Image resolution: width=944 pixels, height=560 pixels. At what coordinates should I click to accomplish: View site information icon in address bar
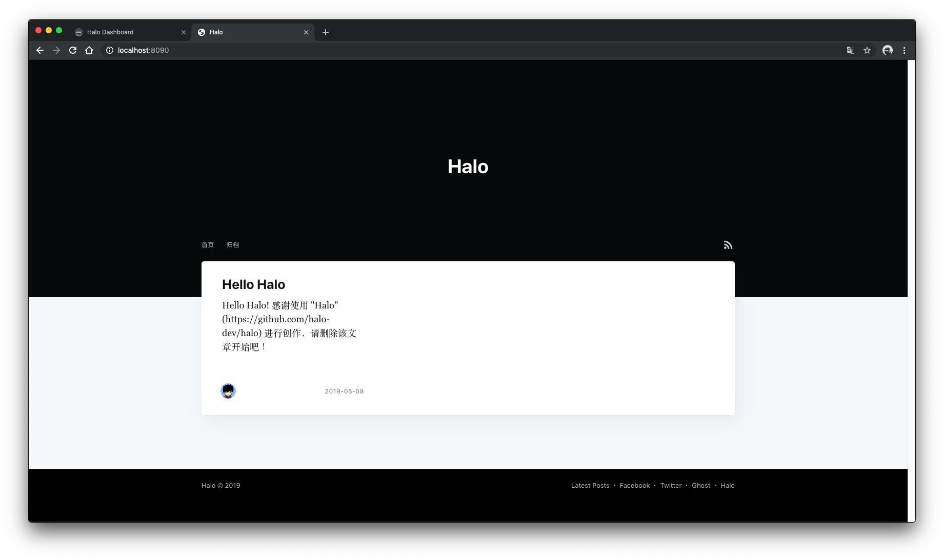click(x=110, y=50)
